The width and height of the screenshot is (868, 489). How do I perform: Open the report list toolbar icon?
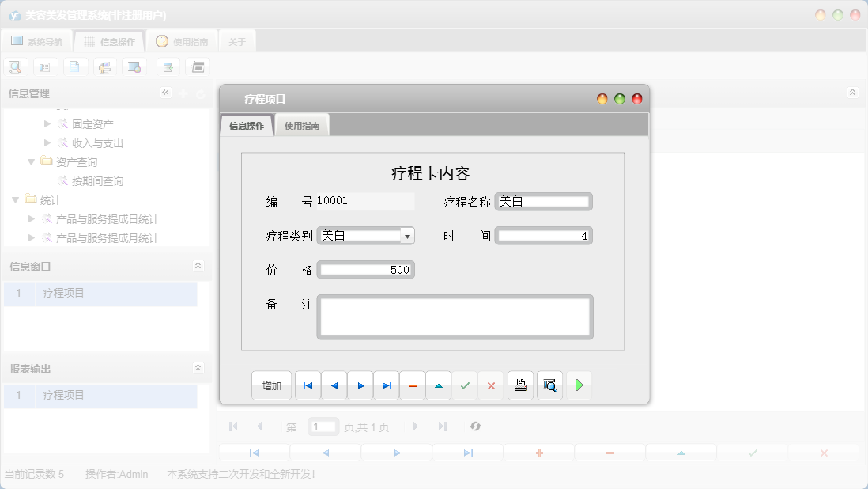tap(45, 66)
